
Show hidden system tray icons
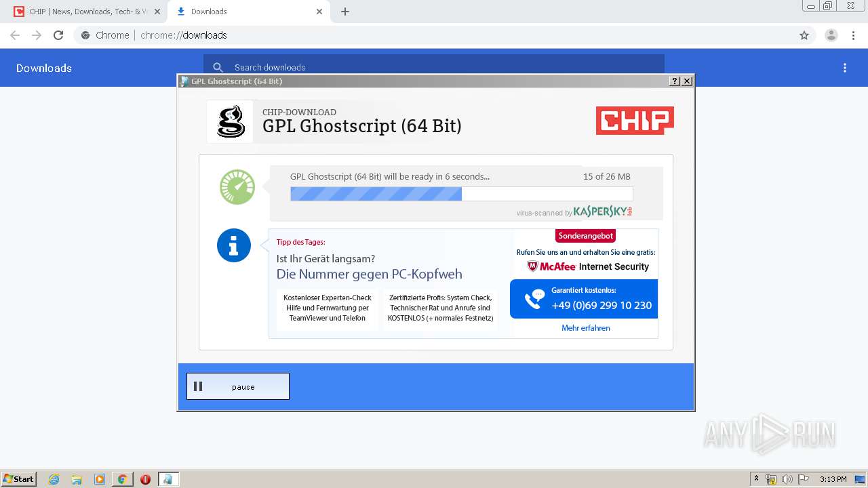click(757, 479)
